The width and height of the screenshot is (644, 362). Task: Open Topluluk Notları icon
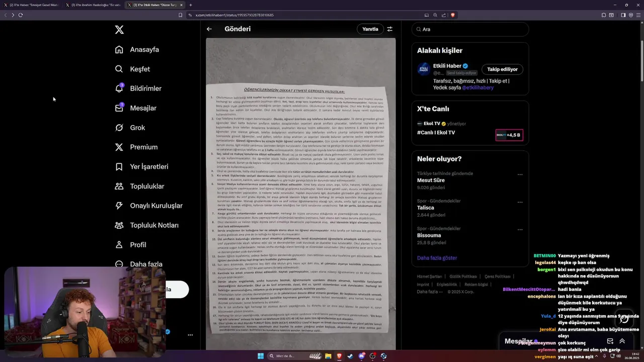[x=119, y=225]
